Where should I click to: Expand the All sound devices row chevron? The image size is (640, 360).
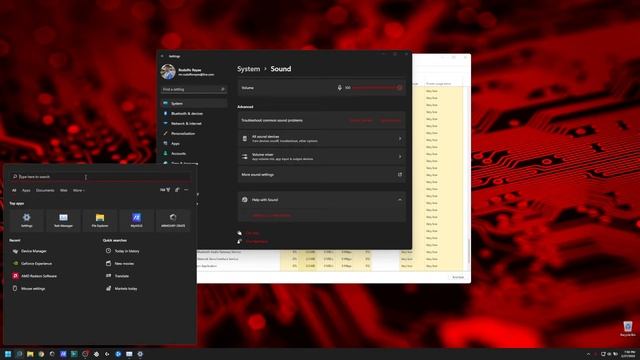[x=400, y=139]
